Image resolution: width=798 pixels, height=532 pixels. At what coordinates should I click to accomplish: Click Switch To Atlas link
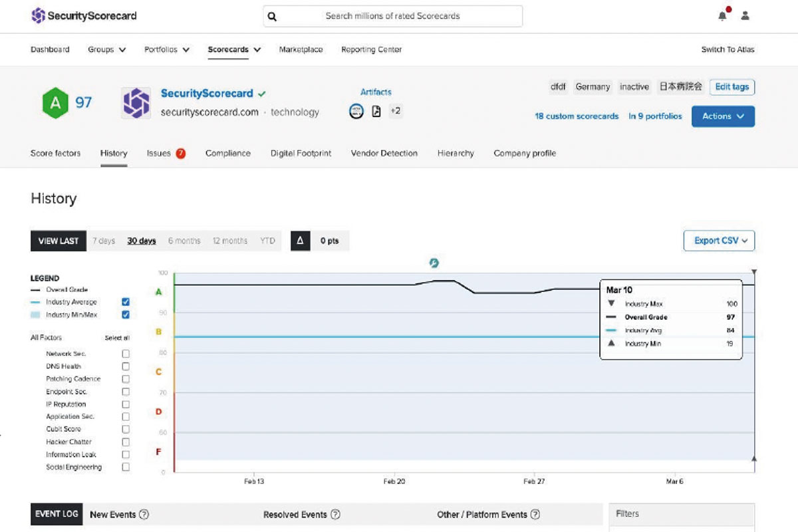(728, 50)
